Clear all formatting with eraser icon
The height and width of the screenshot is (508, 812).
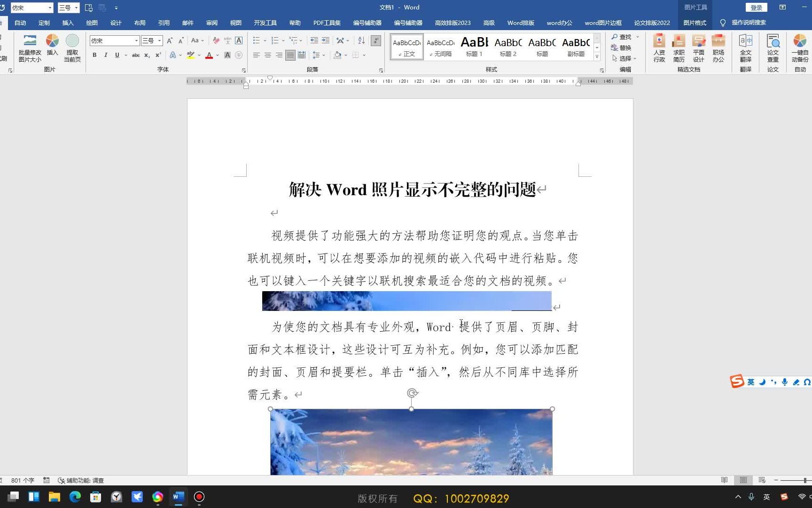point(216,40)
